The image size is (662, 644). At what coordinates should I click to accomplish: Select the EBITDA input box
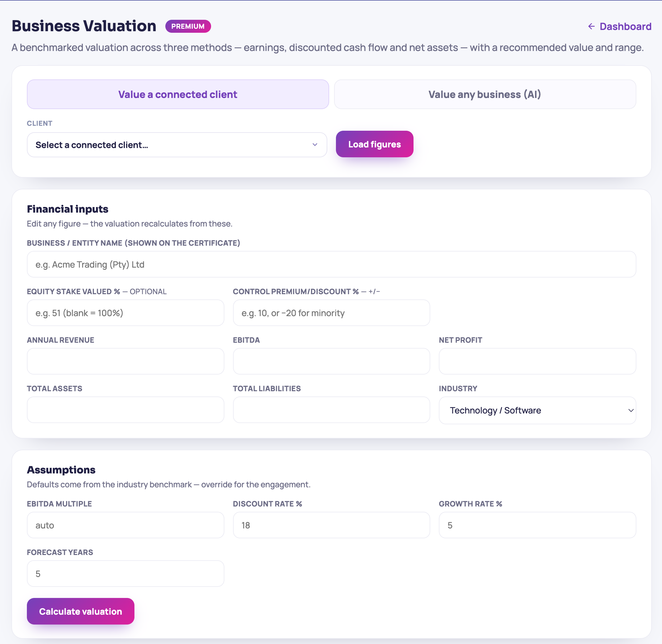331,361
